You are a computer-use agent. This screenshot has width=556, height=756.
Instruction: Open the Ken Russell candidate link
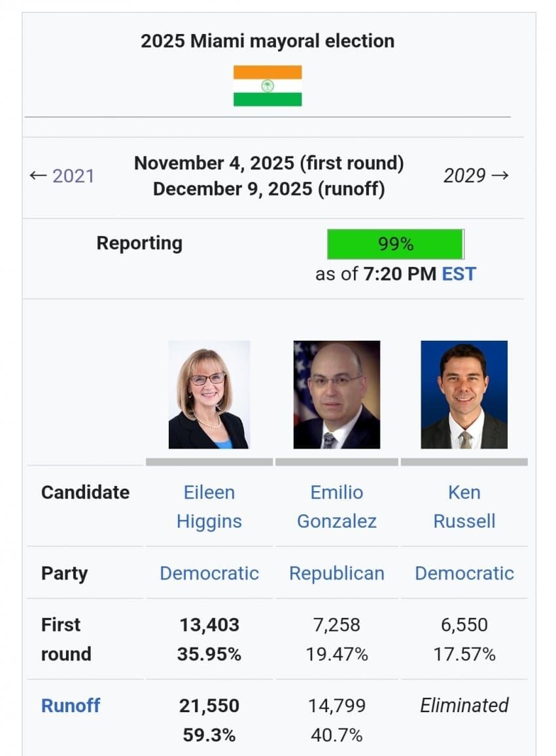point(464,507)
